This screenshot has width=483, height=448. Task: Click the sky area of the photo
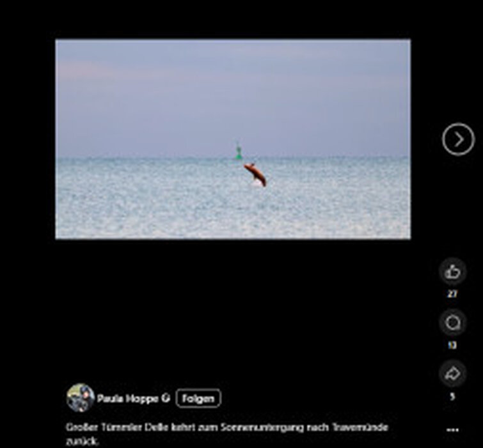(x=232, y=89)
